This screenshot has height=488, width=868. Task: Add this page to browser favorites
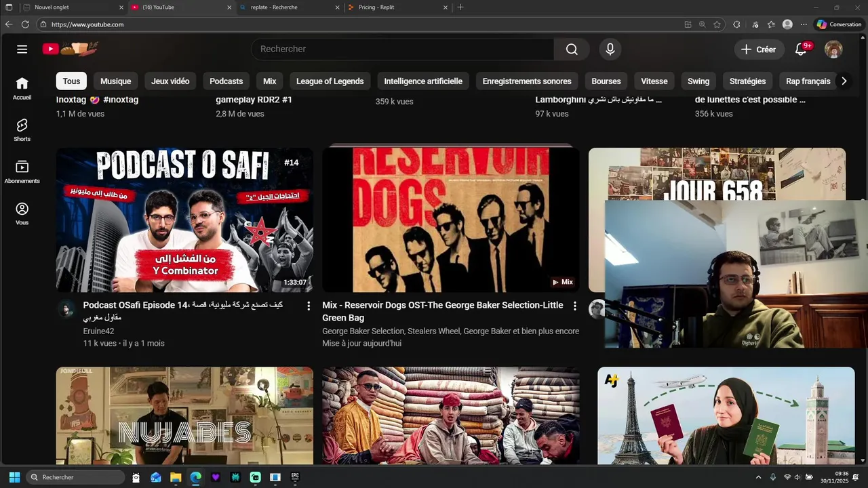point(717,24)
